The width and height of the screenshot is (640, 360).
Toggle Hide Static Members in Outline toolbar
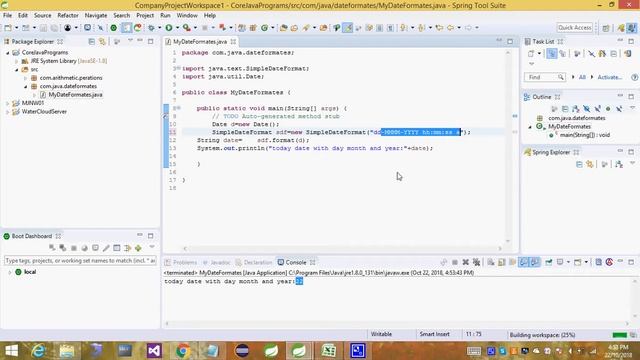597,109
